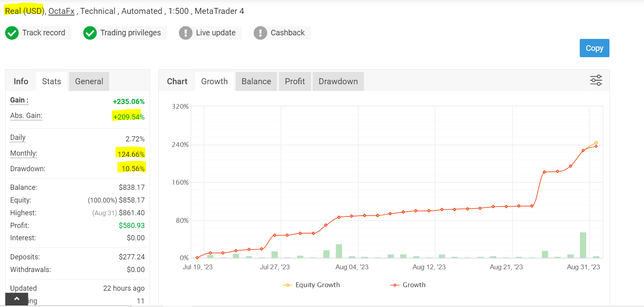Click the last yellow Equity Growth data point
Screen dimensions: 644x307
click(x=596, y=143)
